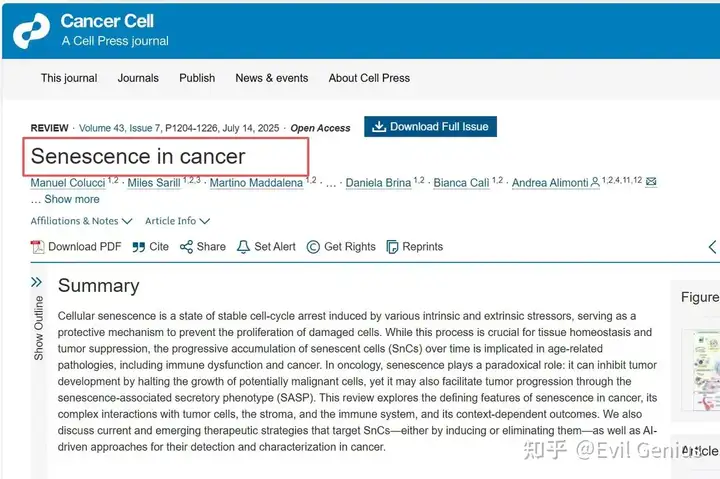Image resolution: width=720 pixels, height=479 pixels.
Task: Click the Cell Press logo icon
Action: pos(30,30)
